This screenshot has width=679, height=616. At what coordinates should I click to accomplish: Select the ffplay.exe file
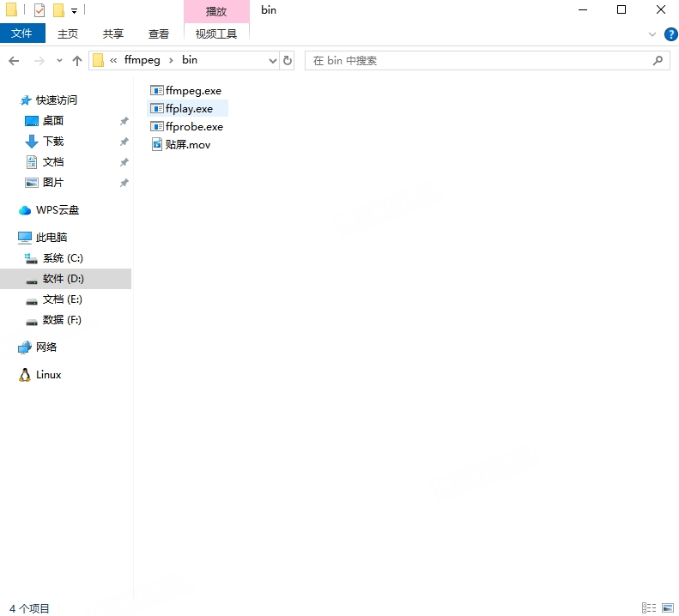pyautogui.click(x=187, y=109)
